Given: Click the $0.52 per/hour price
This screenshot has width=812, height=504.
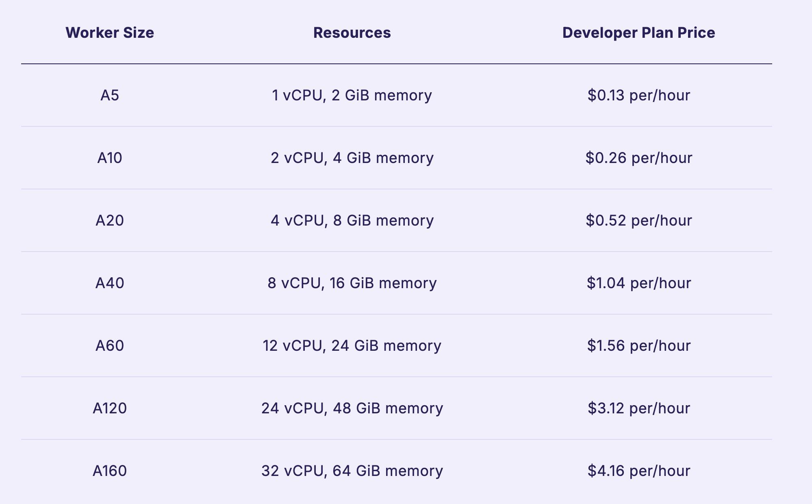Looking at the screenshot, I should [x=638, y=221].
